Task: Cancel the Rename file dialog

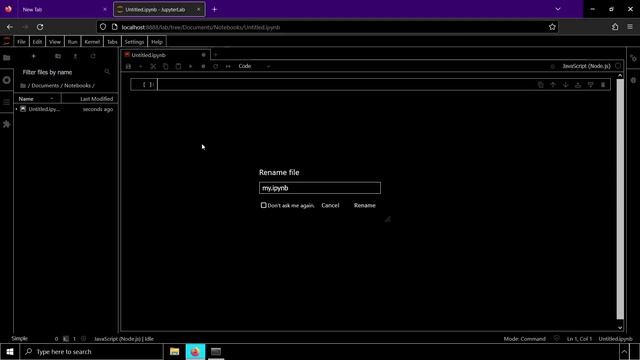Action: point(330,205)
